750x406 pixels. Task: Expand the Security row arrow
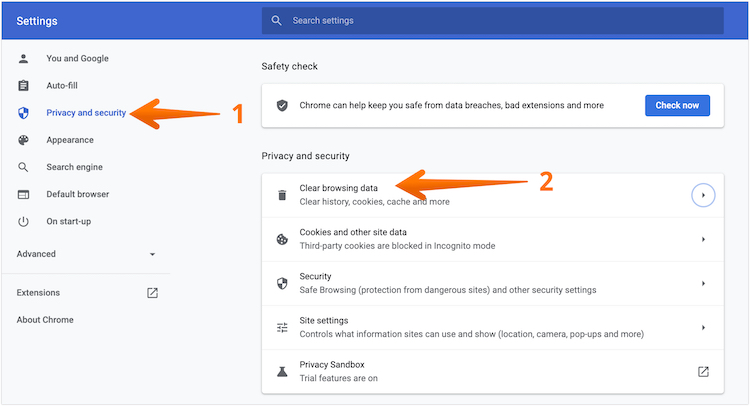click(x=703, y=283)
